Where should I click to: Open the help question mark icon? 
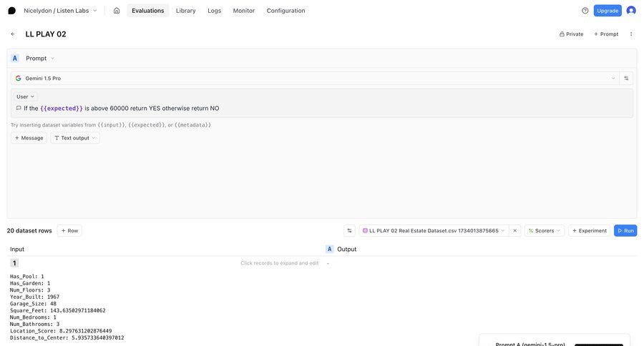click(x=585, y=11)
